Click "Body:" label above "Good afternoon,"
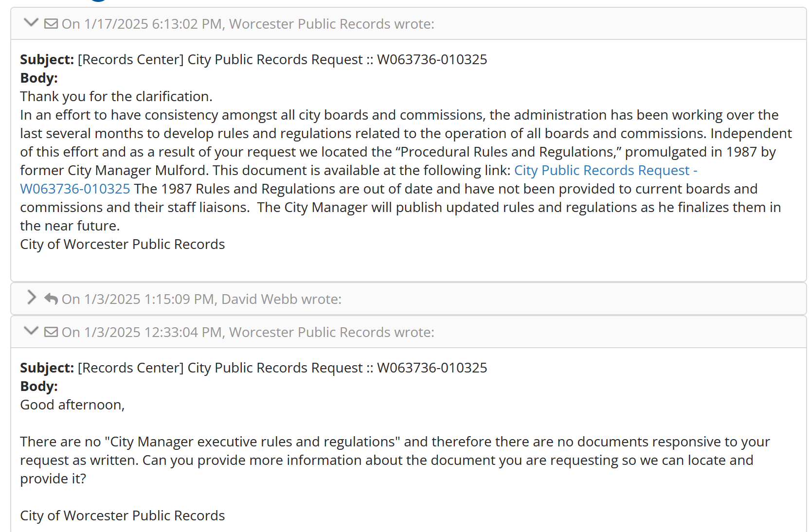Screen dimensions: 809x532 pos(39,386)
